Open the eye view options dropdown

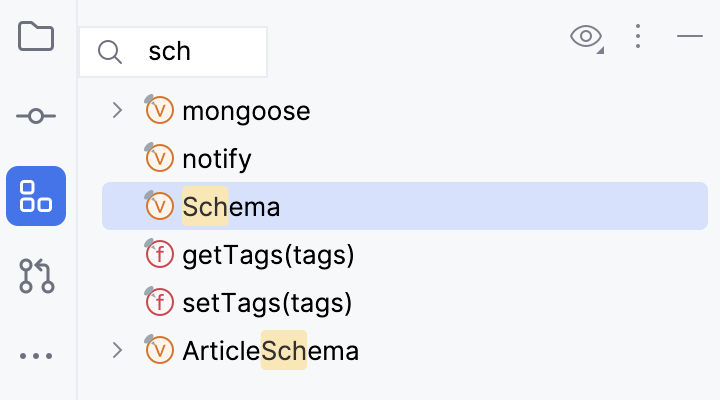[x=586, y=37]
